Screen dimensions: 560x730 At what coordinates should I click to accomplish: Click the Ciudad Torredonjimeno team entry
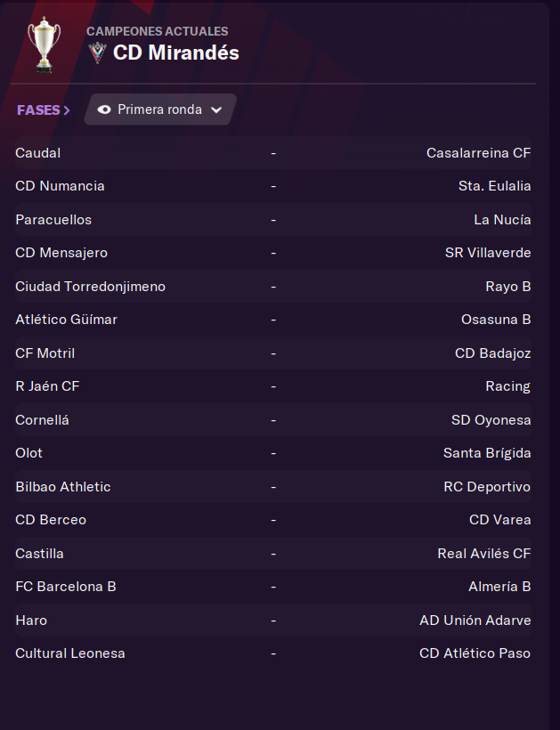tap(90, 287)
